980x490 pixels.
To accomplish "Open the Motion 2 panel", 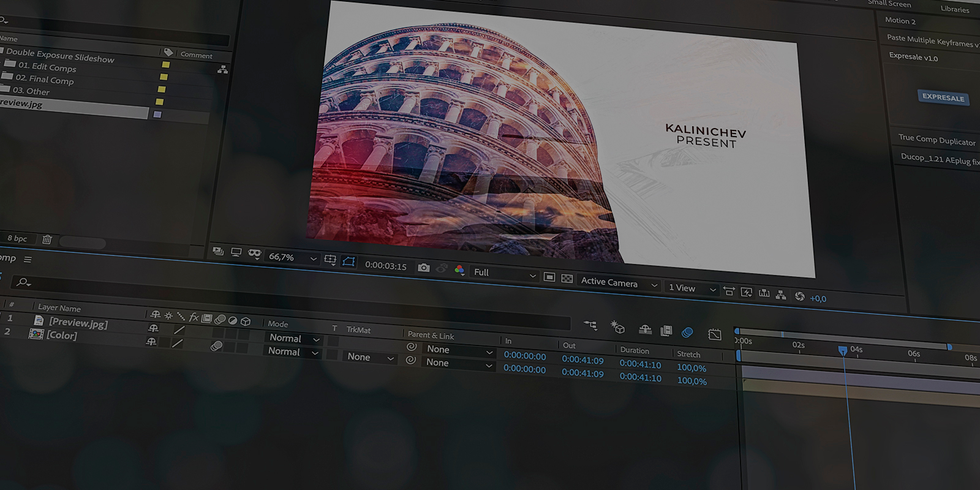I will pos(900,21).
